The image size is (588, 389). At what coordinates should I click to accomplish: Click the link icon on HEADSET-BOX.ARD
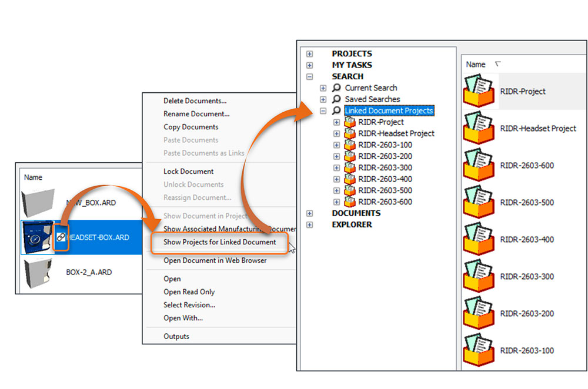pos(61,236)
